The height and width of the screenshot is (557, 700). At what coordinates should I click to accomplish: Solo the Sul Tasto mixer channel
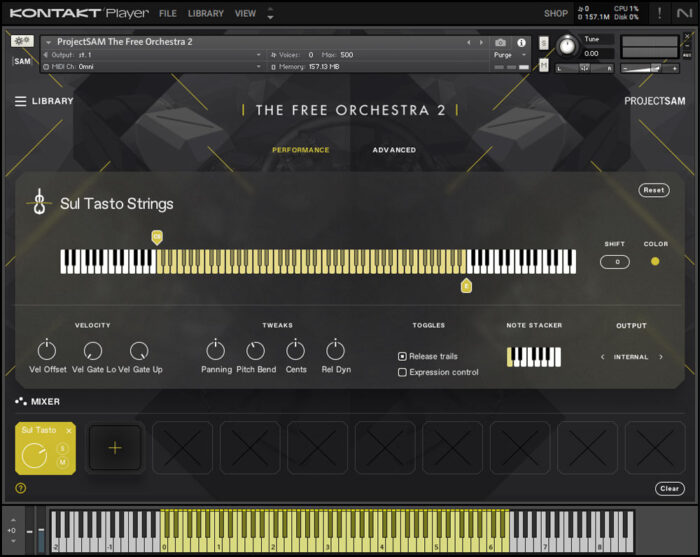pos(62,449)
